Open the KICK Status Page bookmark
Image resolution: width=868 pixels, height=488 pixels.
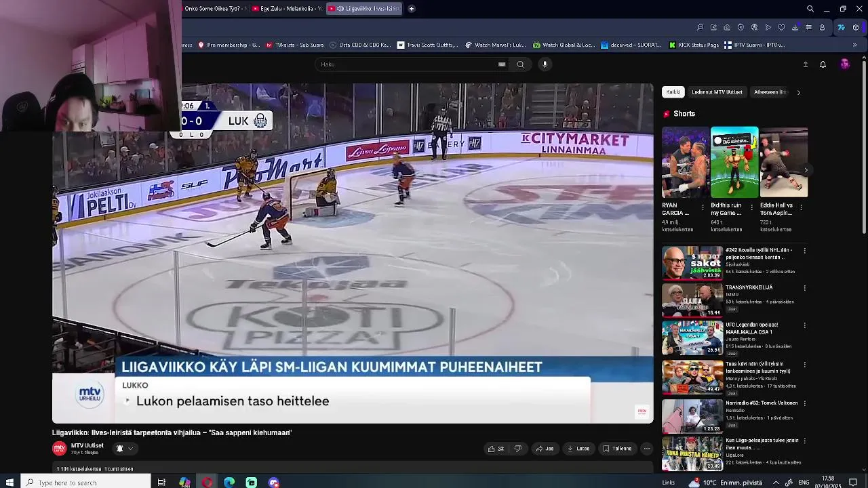(x=694, y=45)
